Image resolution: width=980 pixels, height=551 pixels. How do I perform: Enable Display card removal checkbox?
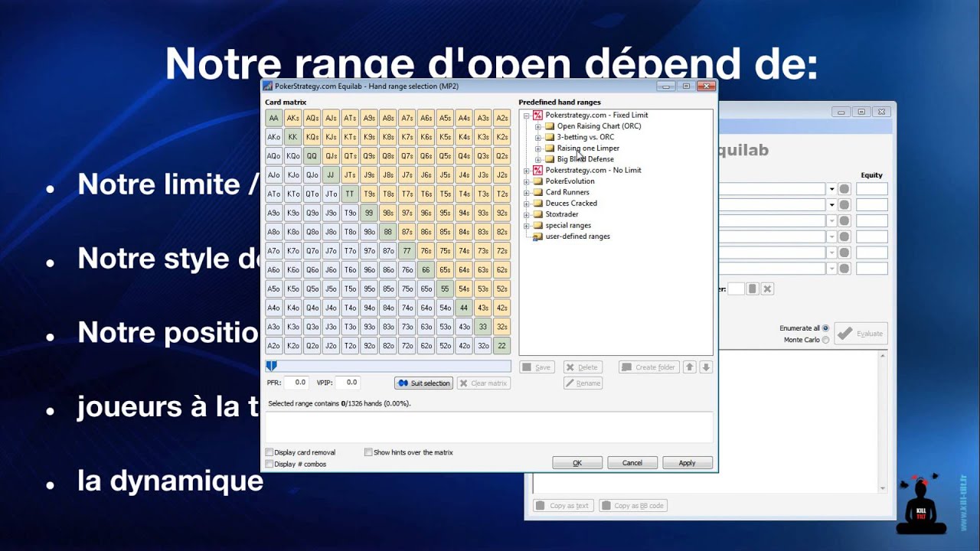click(269, 452)
